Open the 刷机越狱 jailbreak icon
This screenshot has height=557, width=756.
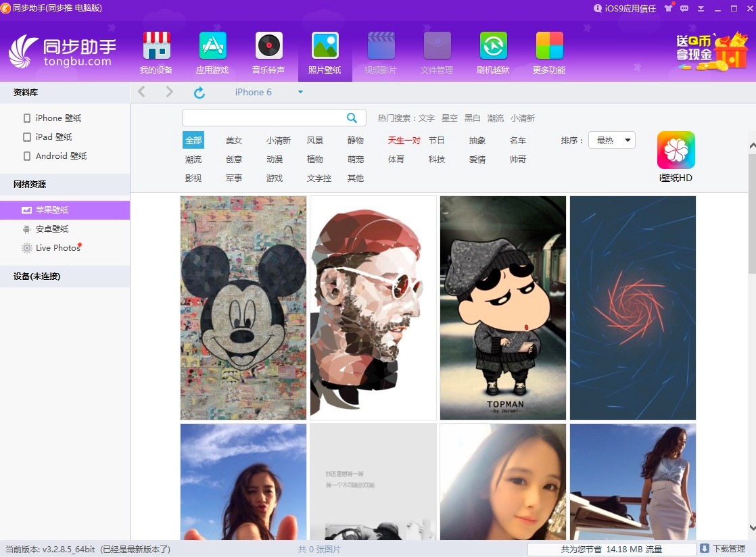(x=493, y=46)
